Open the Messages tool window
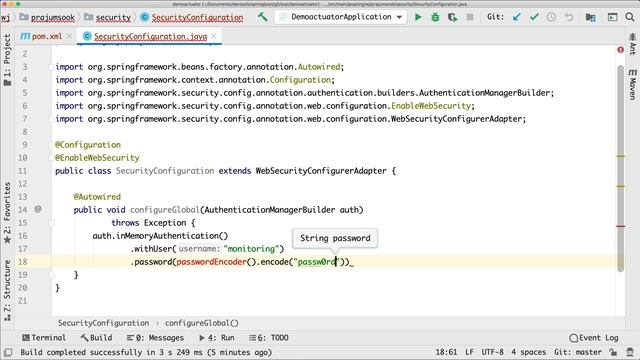Screen dimensions: 640x360 [x=155, y=338]
